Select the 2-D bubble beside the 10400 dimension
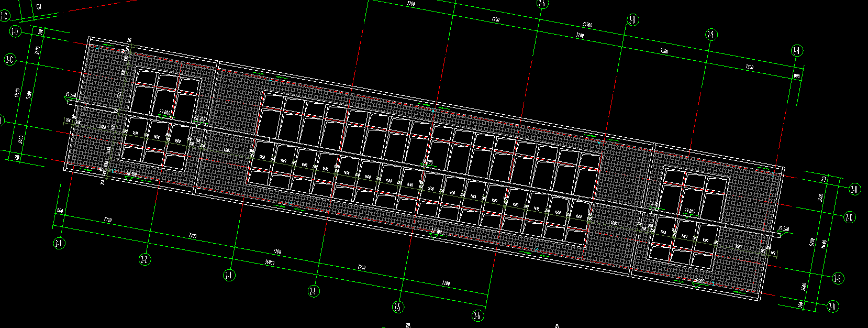The width and height of the screenshot is (868, 328). [15, 32]
